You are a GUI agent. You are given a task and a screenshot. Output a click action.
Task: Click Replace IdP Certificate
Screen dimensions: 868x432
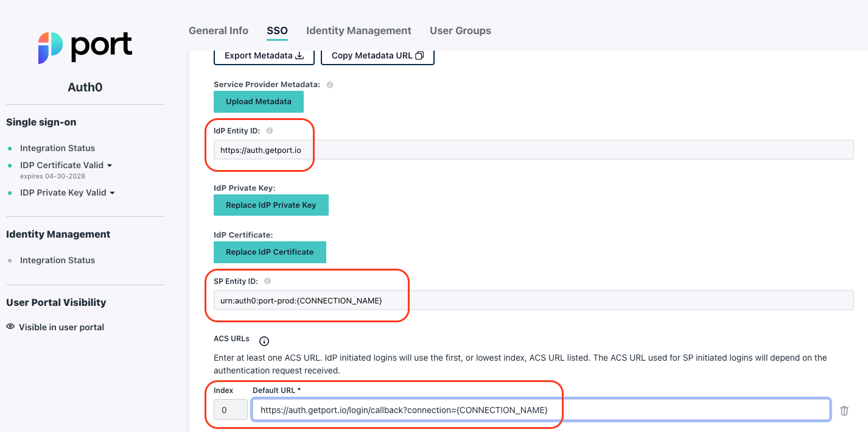pyautogui.click(x=270, y=252)
